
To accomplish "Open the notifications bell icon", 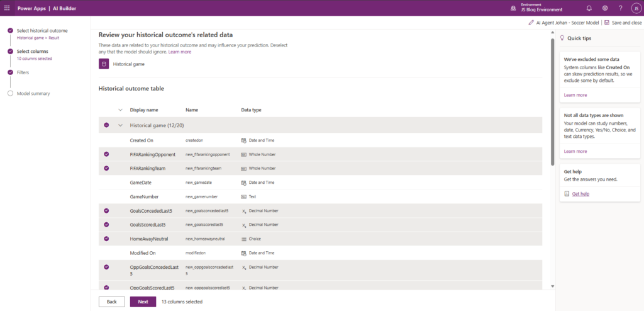I will point(589,8).
